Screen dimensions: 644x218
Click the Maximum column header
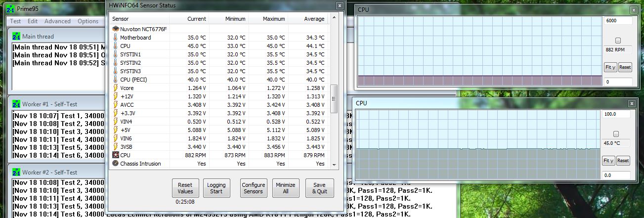click(x=268, y=19)
